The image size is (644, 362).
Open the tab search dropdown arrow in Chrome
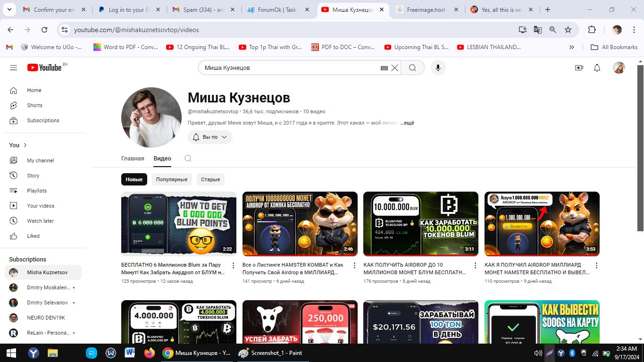point(10,9)
